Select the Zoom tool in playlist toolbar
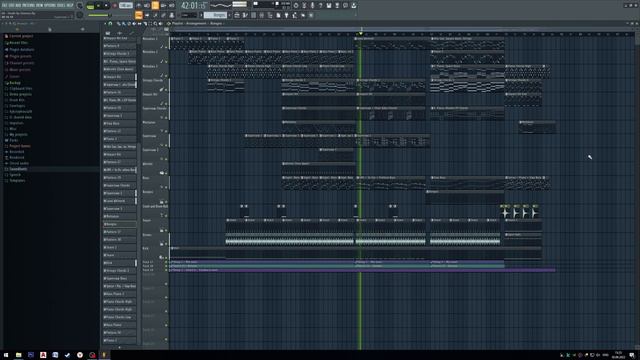The image size is (640, 360). click(x=155, y=24)
